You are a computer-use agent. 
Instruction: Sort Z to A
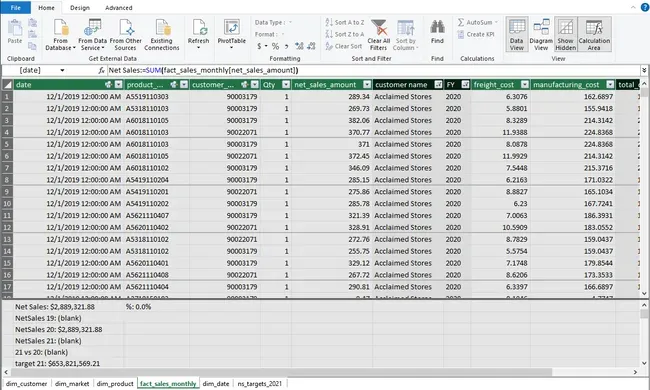point(345,34)
